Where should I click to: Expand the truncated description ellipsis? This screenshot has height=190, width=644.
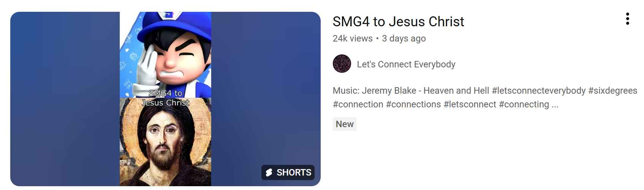[555, 104]
